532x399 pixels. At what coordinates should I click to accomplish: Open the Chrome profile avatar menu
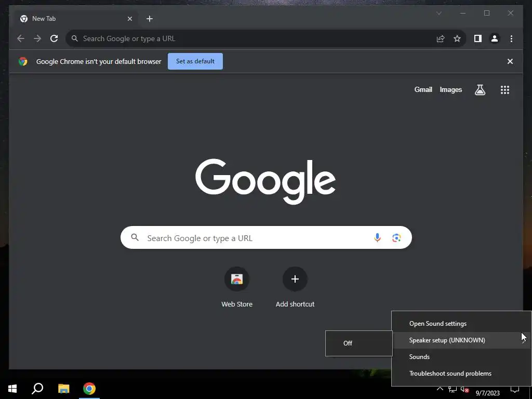(495, 38)
